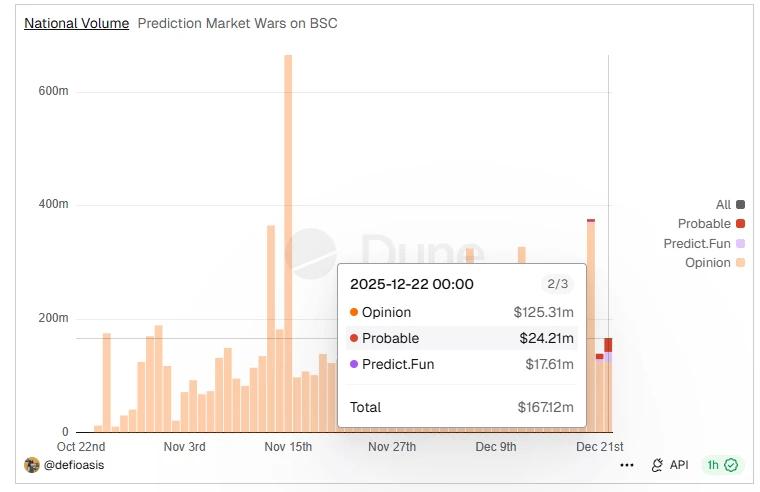Click the defioasis avatar icon
Screen dimensions: 760x492
click(x=31, y=465)
